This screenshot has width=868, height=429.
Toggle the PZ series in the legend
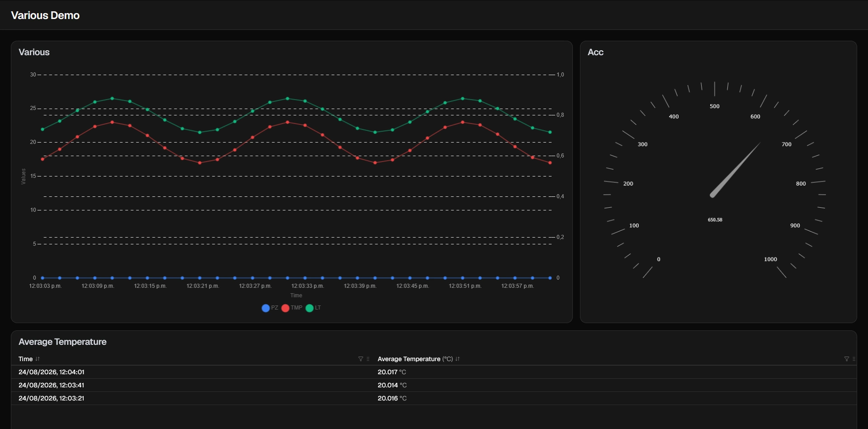(270, 308)
